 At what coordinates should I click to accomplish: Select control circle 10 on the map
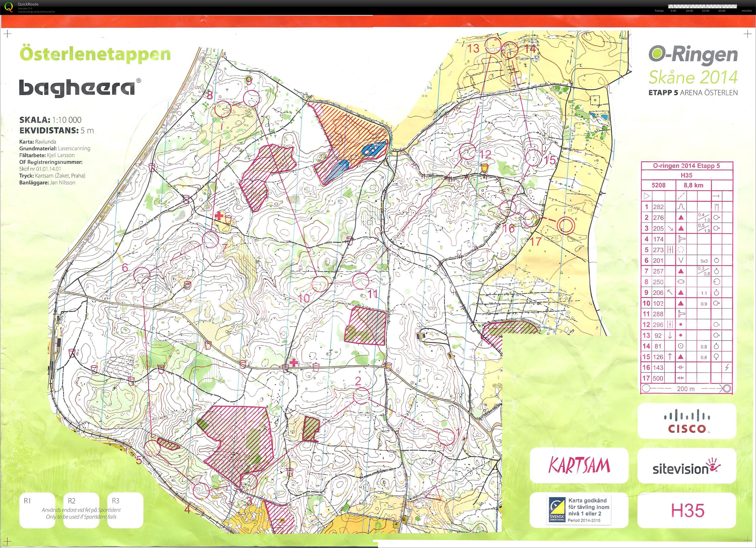point(320,284)
